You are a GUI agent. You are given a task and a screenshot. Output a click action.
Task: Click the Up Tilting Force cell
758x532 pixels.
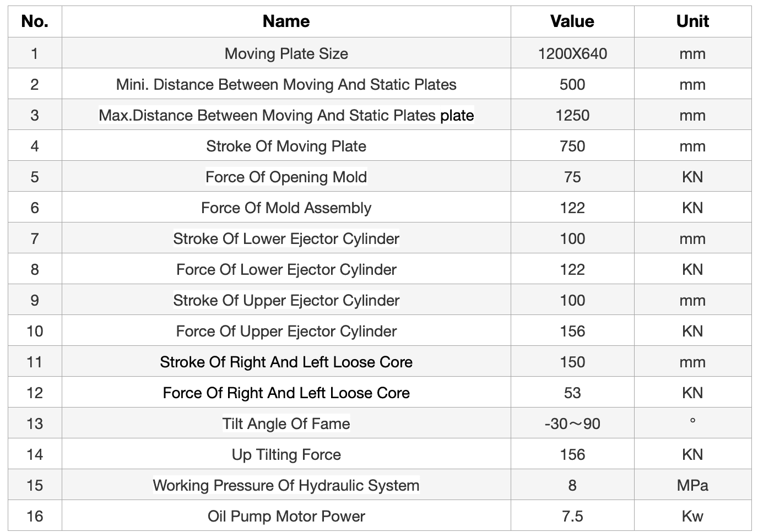point(286,454)
